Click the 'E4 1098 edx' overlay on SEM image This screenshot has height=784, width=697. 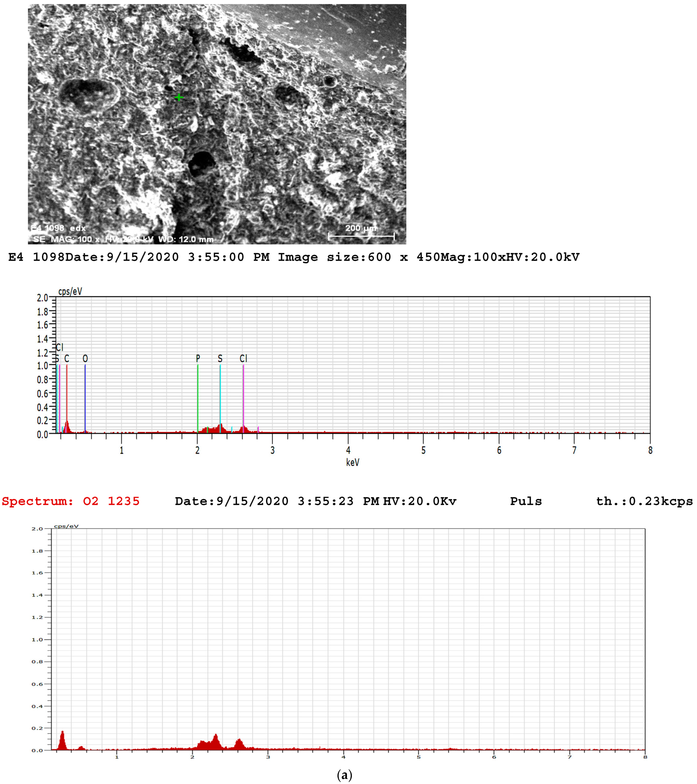pyautogui.click(x=58, y=228)
